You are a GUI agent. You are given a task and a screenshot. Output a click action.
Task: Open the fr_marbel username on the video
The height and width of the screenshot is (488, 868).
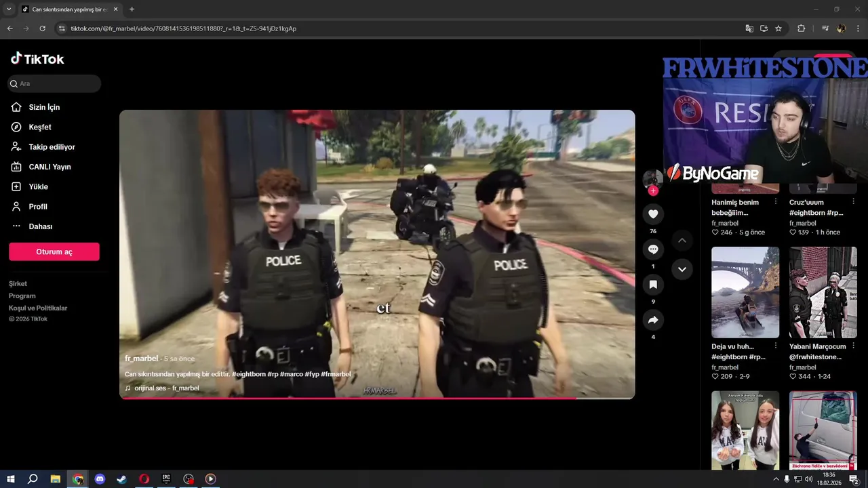click(141, 359)
